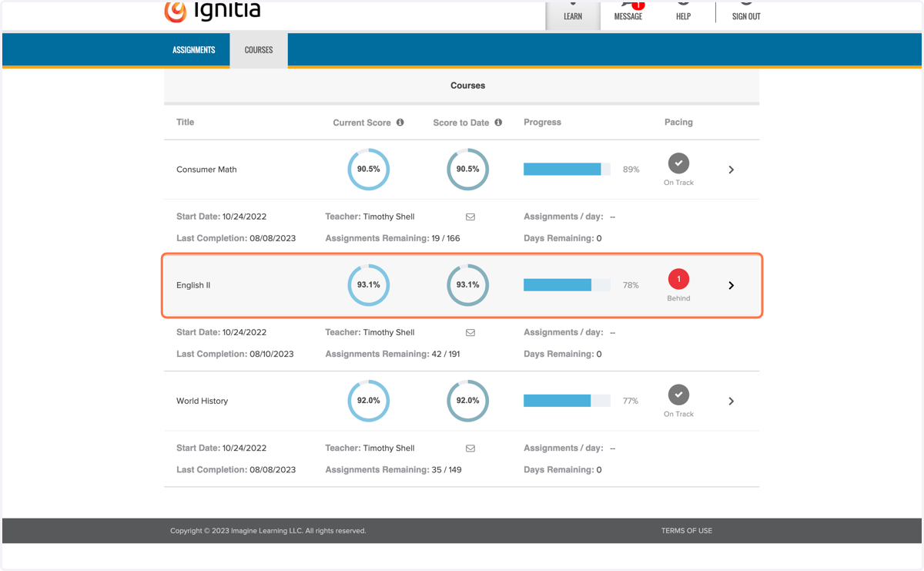Click Assignments Remaining 35 / 149
Image resolution: width=924 pixels, height=571 pixels.
tap(393, 470)
